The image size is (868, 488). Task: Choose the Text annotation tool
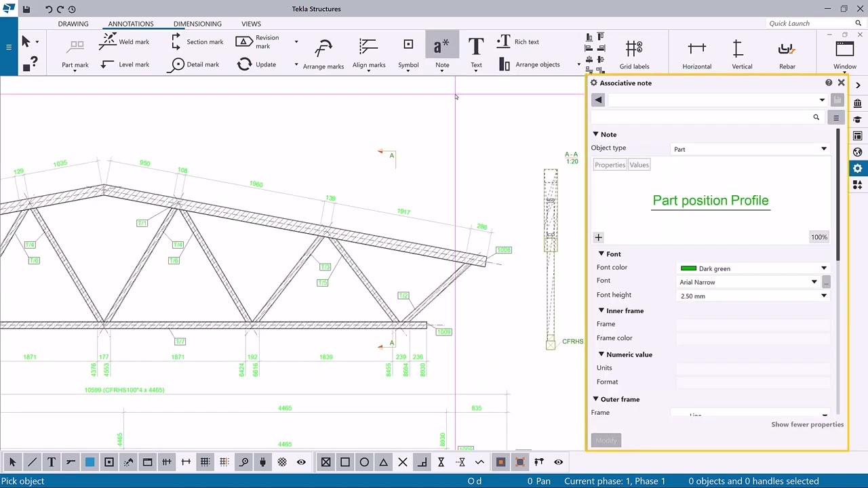click(476, 53)
